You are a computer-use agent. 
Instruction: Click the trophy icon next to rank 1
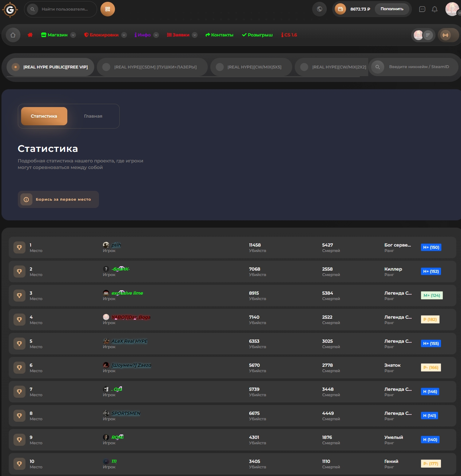coord(19,247)
